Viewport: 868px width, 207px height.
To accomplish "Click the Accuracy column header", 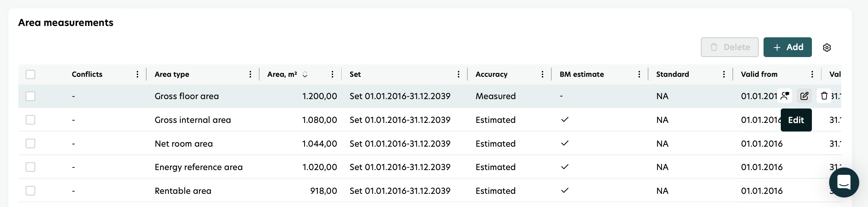I will (x=492, y=74).
